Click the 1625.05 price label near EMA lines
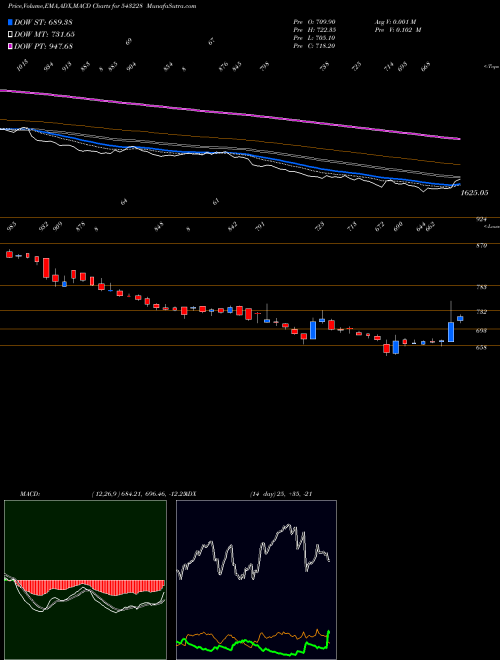This screenshot has height=660, width=500. coord(475,193)
